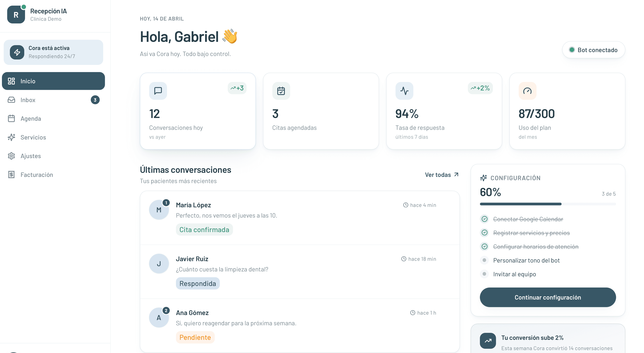The height and width of the screenshot is (353, 644).
Task: Click the Agenda calendar icon in the sidebar
Action: tap(11, 119)
